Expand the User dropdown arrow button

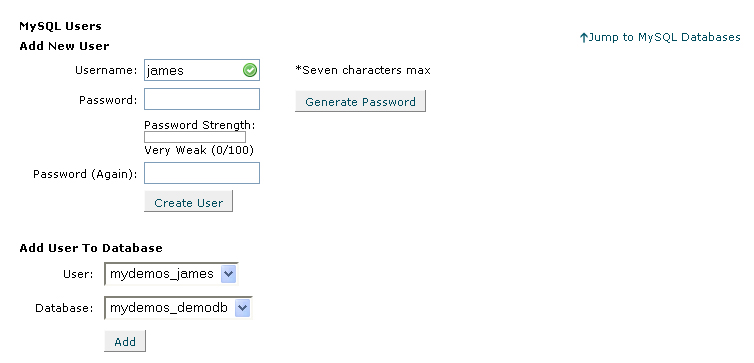(228, 275)
